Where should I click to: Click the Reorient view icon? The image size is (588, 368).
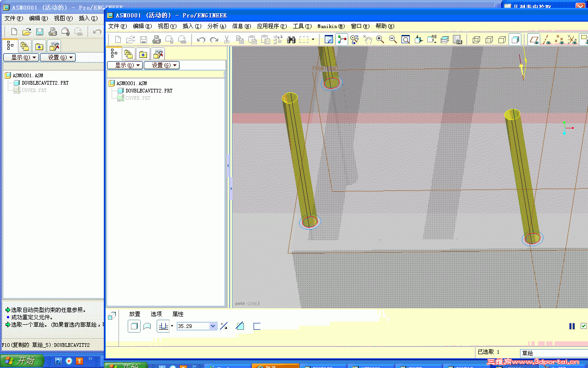point(418,40)
